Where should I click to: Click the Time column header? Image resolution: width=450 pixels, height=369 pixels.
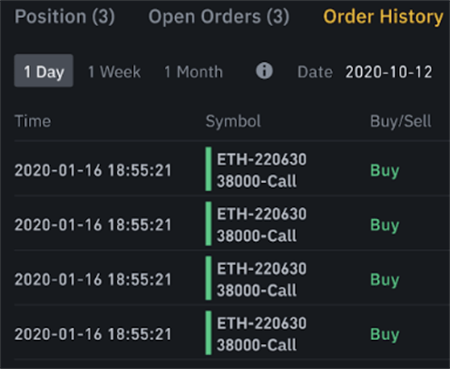point(33,121)
